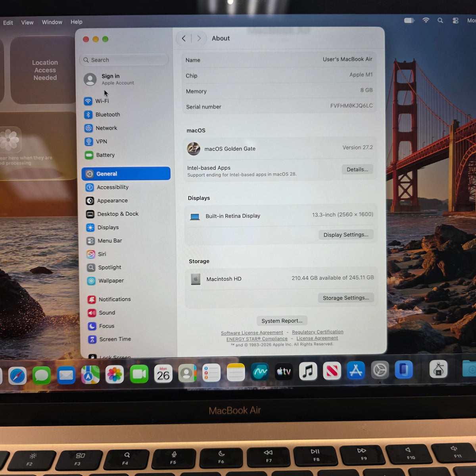Click the Location Access Needed widget
This screenshot has width=476, height=476.
point(43,70)
